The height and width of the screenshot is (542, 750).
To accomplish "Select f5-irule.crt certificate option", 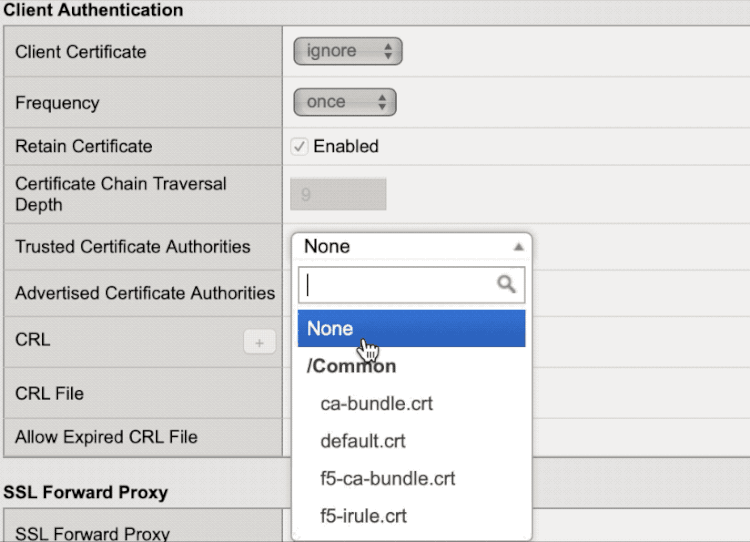I will 363,517.
